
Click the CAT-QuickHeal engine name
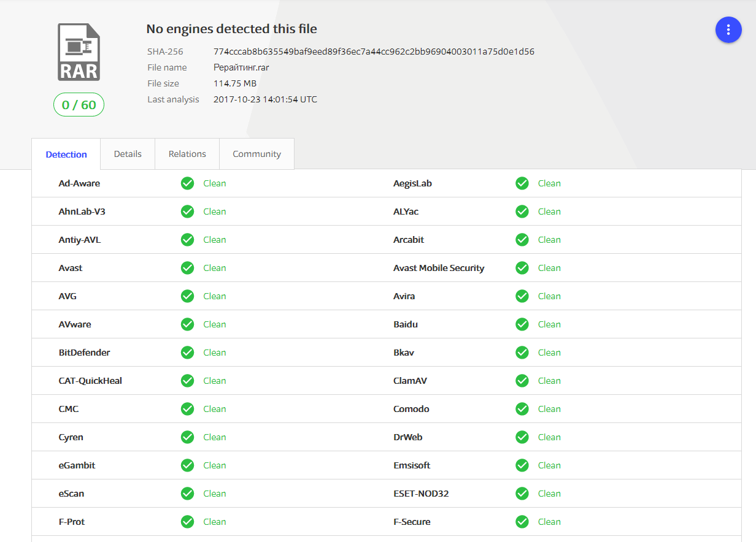[90, 381]
